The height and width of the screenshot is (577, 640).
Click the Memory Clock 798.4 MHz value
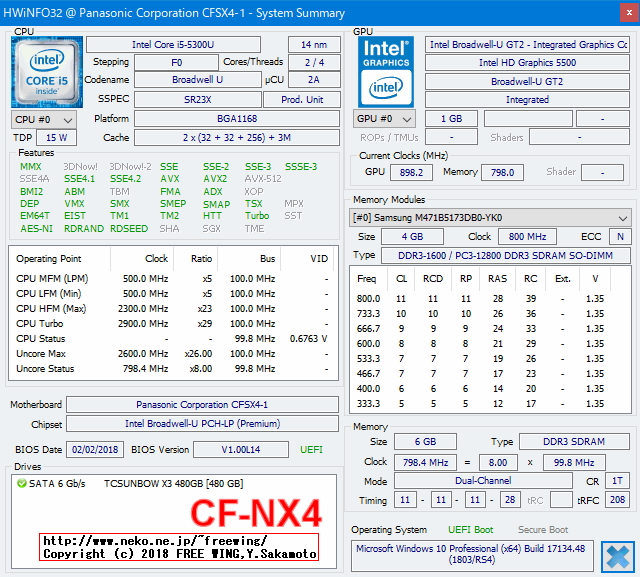coord(425,462)
